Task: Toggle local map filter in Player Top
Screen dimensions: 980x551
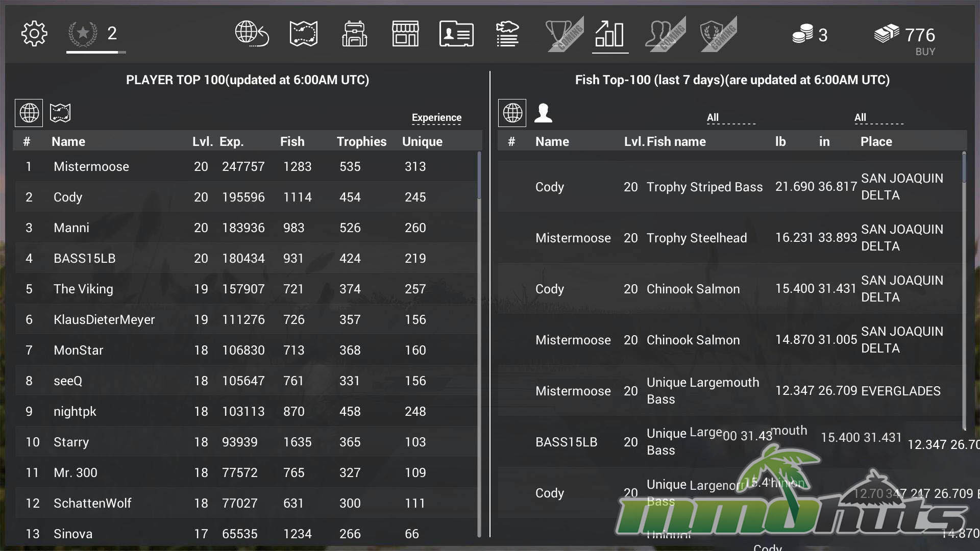Action: 60,113
